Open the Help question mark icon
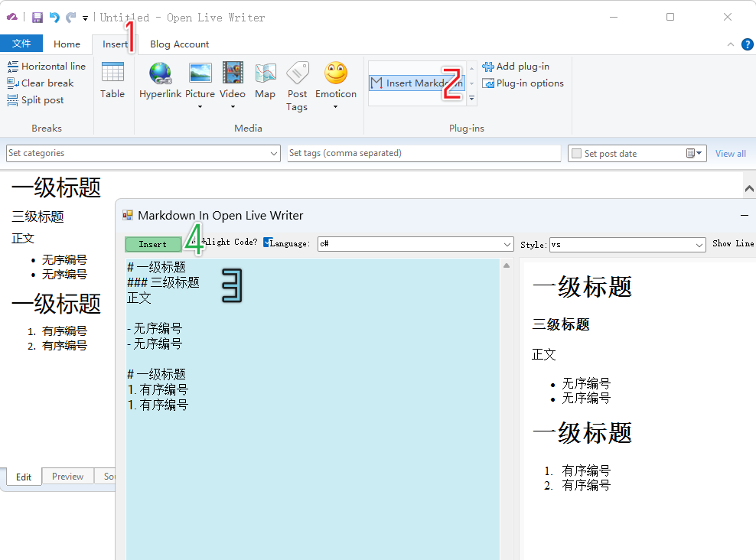The height and width of the screenshot is (560, 756). pos(747,44)
